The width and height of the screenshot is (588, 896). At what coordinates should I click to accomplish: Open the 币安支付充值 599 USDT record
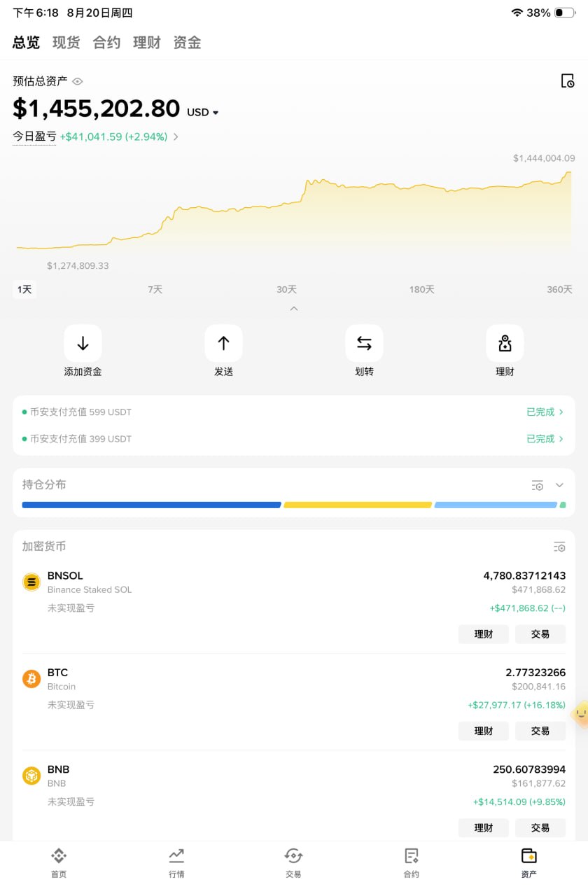click(293, 412)
